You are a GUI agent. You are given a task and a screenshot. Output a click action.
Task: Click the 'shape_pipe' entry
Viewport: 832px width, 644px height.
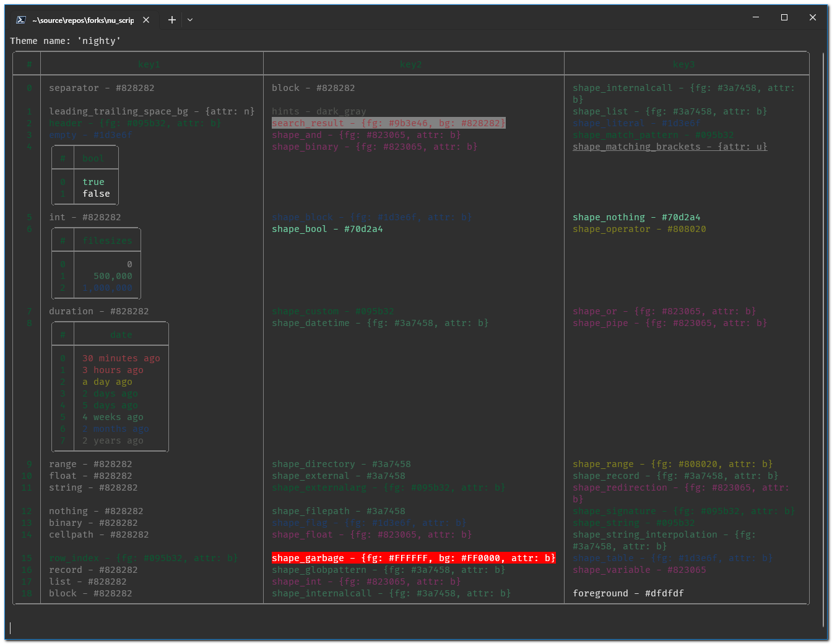click(670, 323)
